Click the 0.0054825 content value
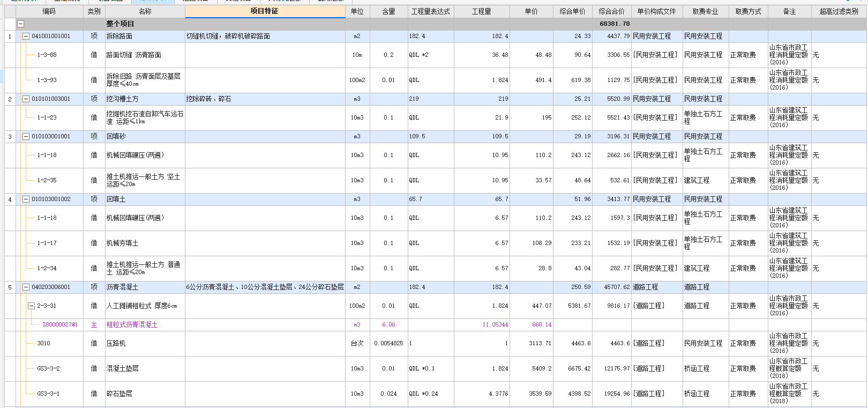 pos(388,343)
